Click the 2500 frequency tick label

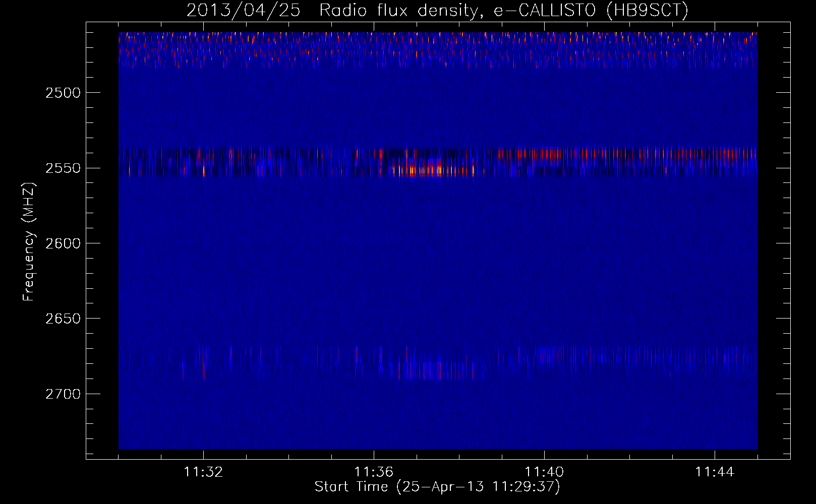63,93
